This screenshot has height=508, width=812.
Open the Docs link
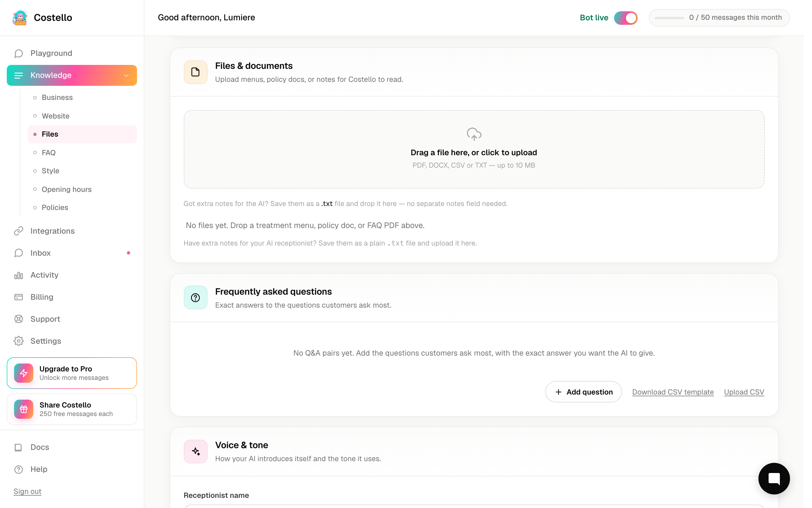[72, 447]
